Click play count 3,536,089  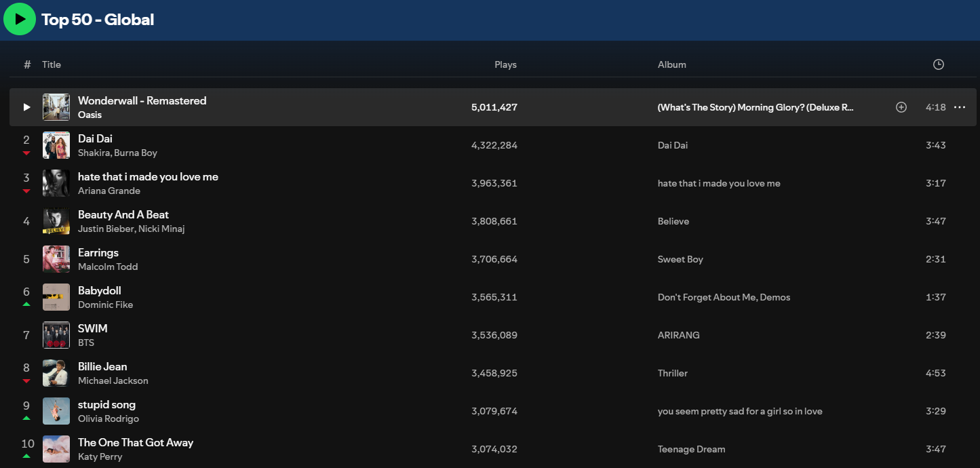tap(494, 335)
